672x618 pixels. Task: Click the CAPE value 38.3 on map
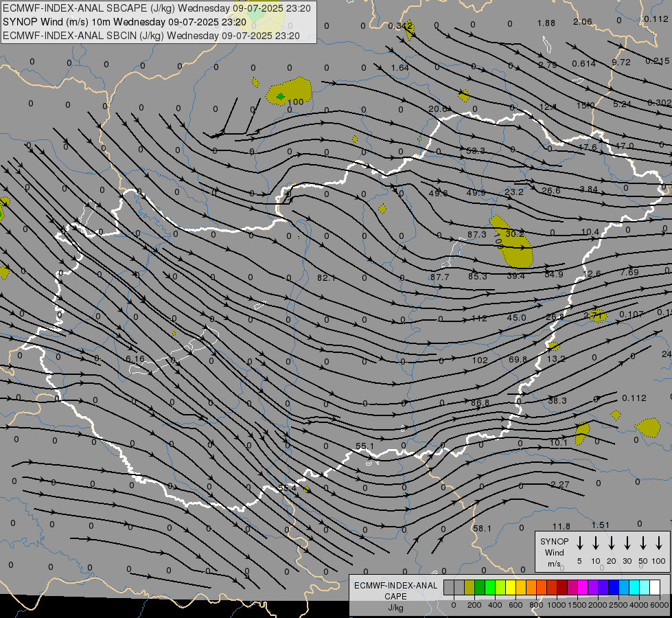(x=557, y=400)
